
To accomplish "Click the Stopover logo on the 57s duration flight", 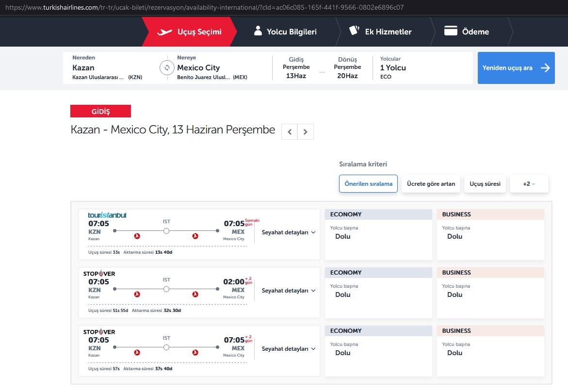I will click(99, 332).
